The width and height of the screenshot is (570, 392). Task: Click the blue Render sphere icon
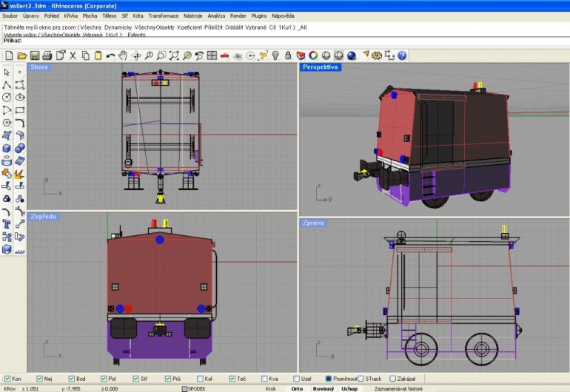tap(351, 55)
